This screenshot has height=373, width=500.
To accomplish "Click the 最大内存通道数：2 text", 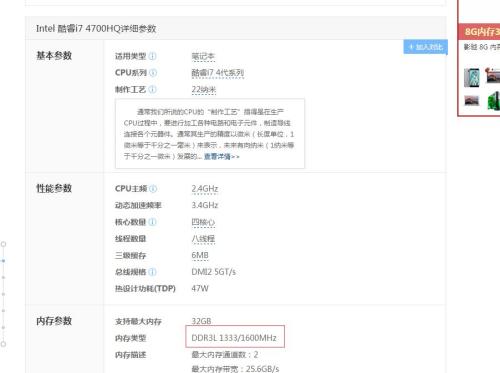I will (225, 355).
